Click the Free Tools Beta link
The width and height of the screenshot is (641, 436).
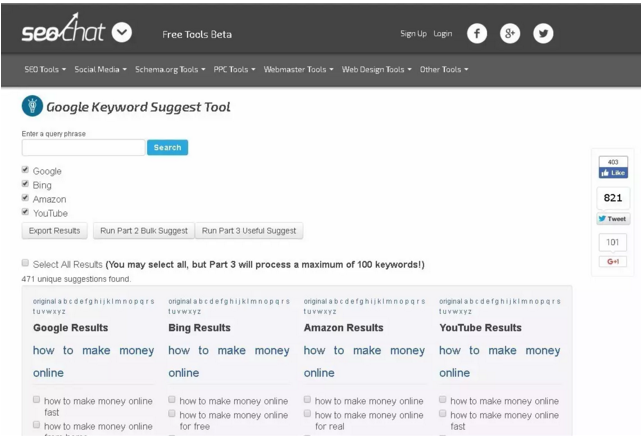pos(197,34)
